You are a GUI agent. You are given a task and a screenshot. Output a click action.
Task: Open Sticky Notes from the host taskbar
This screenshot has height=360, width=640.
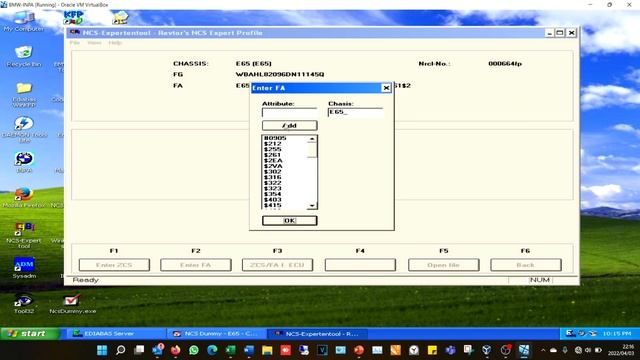(432, 350)
